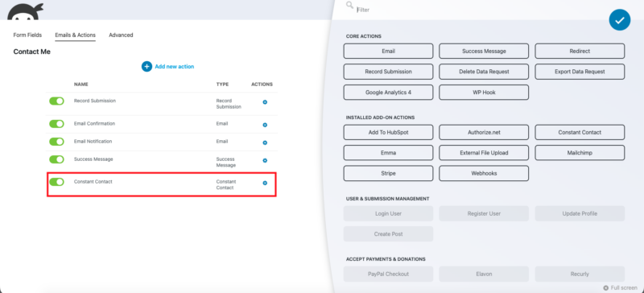Add the Export Data Request action
The height and width of the screenshot is (293, 644).
pos(580,72)
